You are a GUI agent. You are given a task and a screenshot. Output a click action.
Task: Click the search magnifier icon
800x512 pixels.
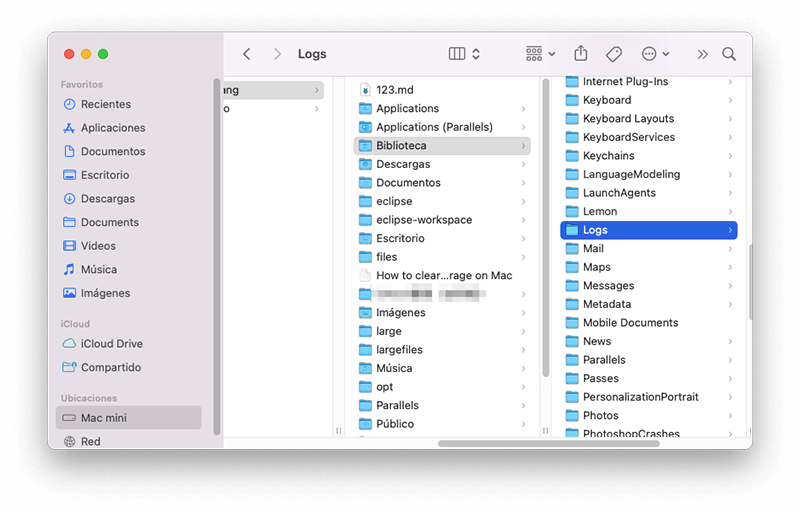click(729, 54)
